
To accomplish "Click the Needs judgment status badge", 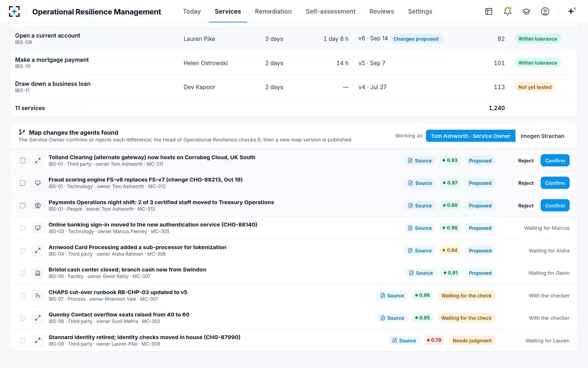I will click(472, 341).
